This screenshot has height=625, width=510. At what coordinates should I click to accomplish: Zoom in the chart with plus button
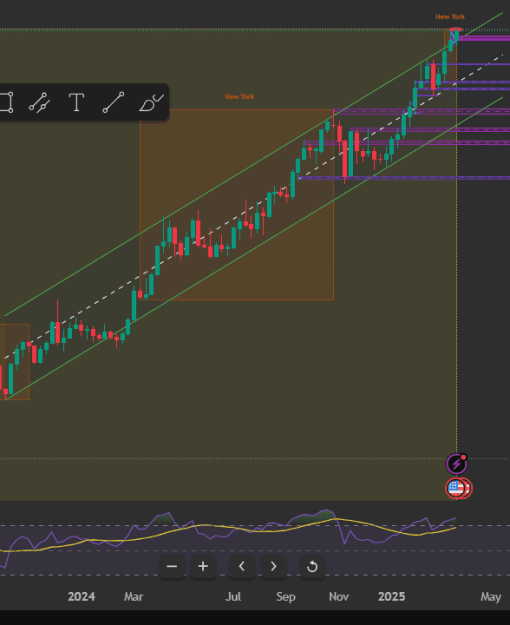[x=203, y=566]
